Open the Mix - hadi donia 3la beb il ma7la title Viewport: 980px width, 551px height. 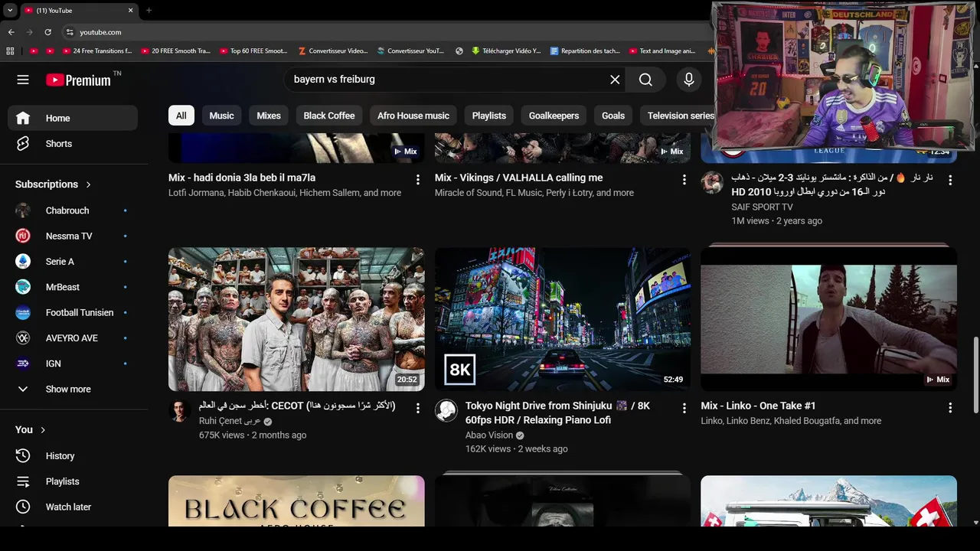point(242,178)
